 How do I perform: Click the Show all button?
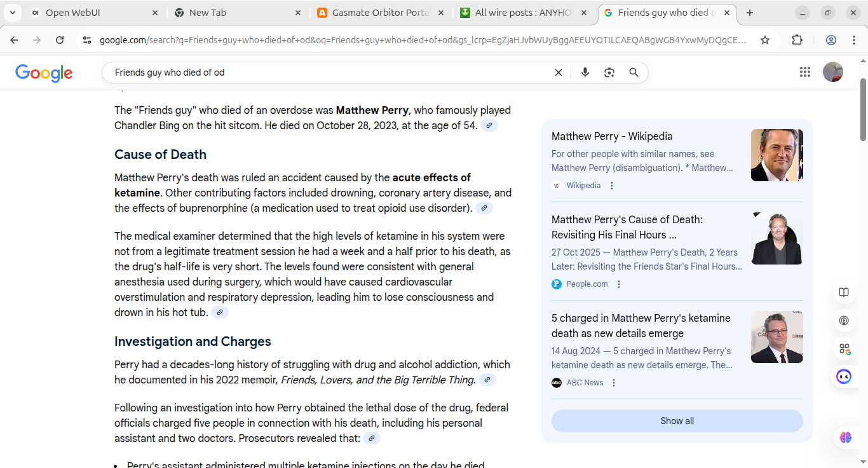click(677, 421)
